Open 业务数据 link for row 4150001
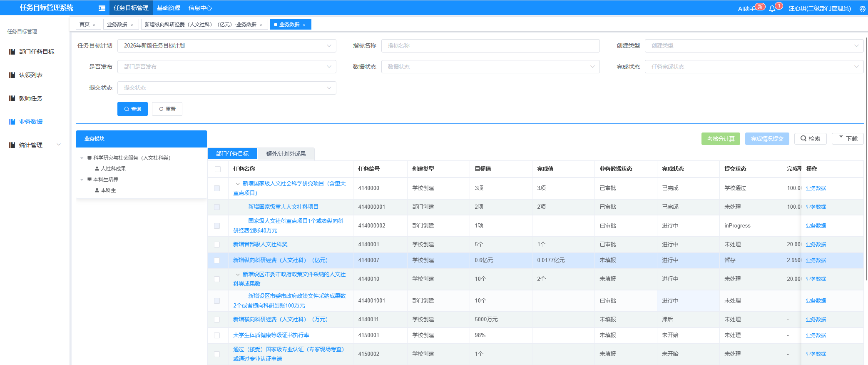Screen dimensions: 868x365 [x=816, y=335]
